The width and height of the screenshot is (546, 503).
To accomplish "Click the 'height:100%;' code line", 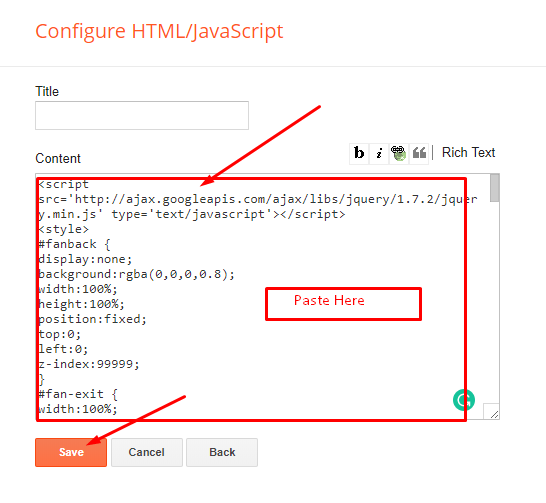I will (x=81, y=304).
